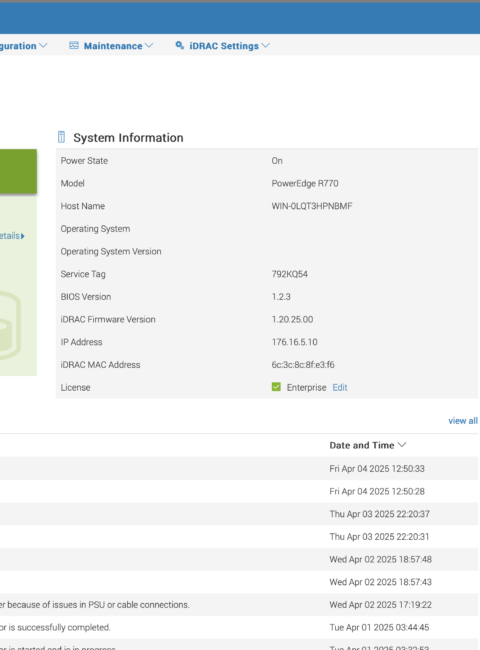This screenshot has height=650, width=480.
Task: Select the service tag 792KQ54
Action: 289,274
